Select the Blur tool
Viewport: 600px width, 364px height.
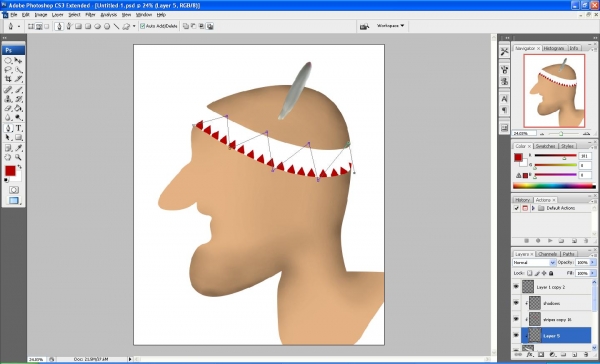pos(8,118)
